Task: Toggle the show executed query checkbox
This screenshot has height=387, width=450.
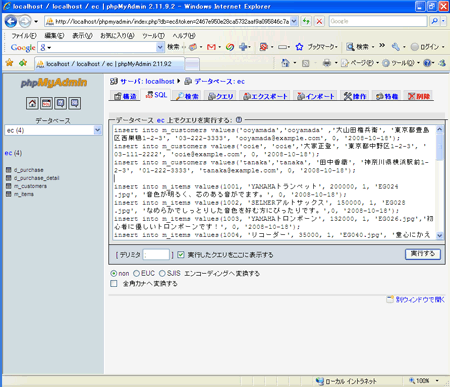Action: click(181, 255)
